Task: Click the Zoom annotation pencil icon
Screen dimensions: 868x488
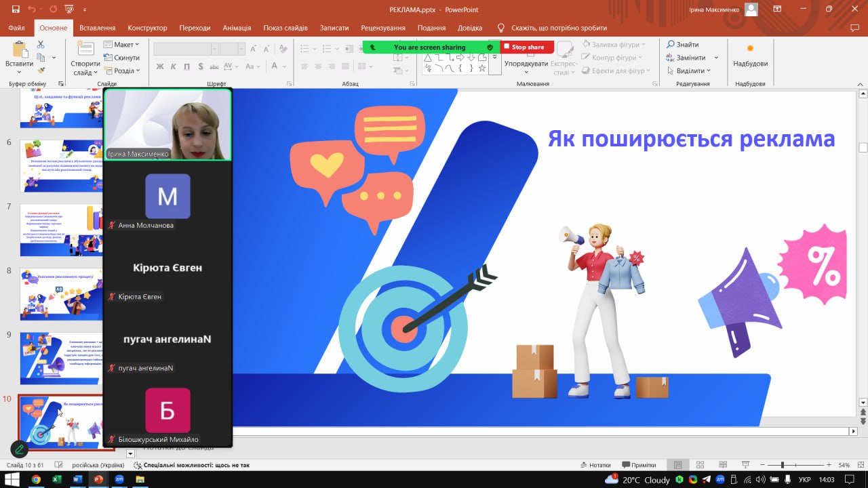Action: pyautogui.click(x=20, y=449)
